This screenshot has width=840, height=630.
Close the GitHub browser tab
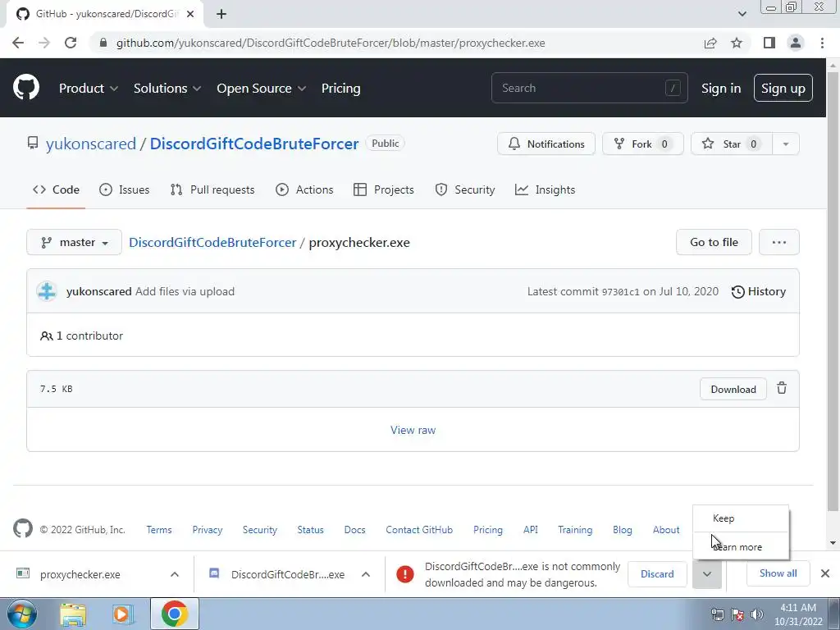point(190,14)
